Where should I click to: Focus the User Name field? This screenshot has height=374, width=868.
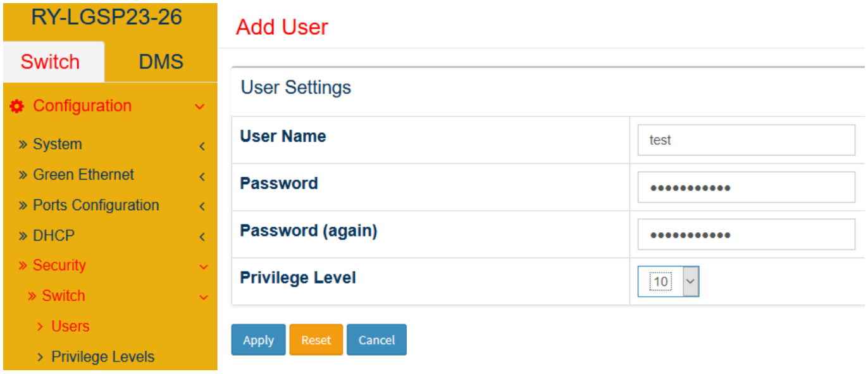click(747, 140)
